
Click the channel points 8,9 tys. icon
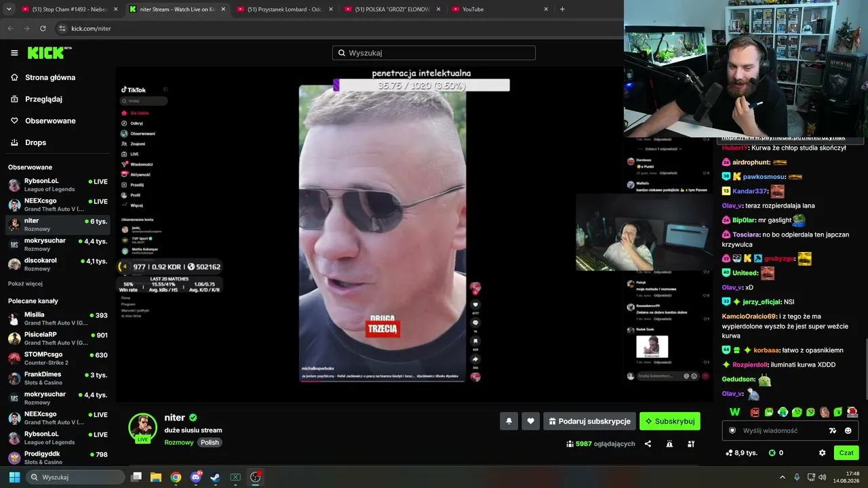click(x=741, y=453)
